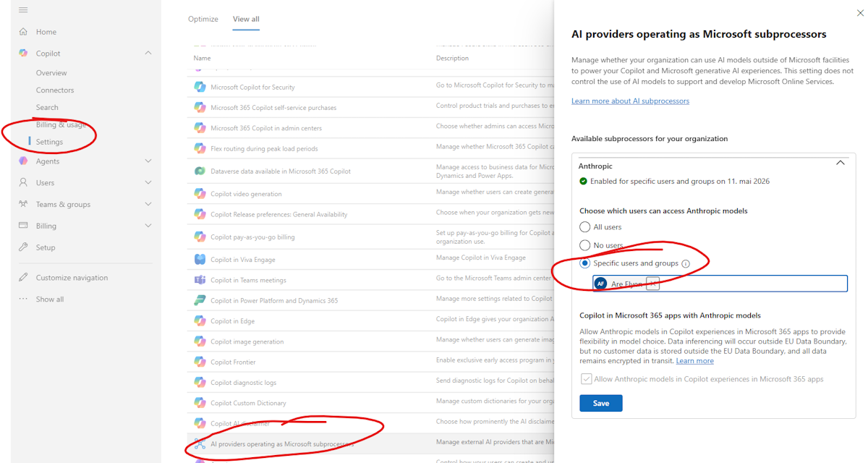Expand the Billing section chevron
Image resolution: width=868 pixels, height=463 pixels.
tap(148, 226)
